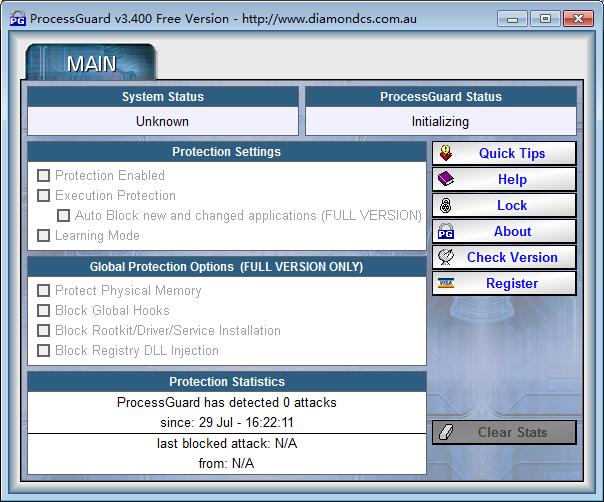Minimize the ProcessGuard window
The image size is (604, 502).
tap(512, 18)
